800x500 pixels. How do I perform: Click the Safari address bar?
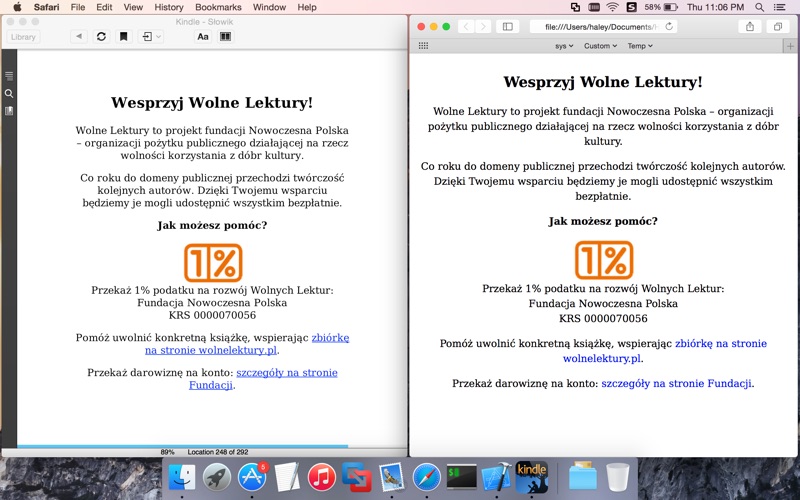coord(603,27)
